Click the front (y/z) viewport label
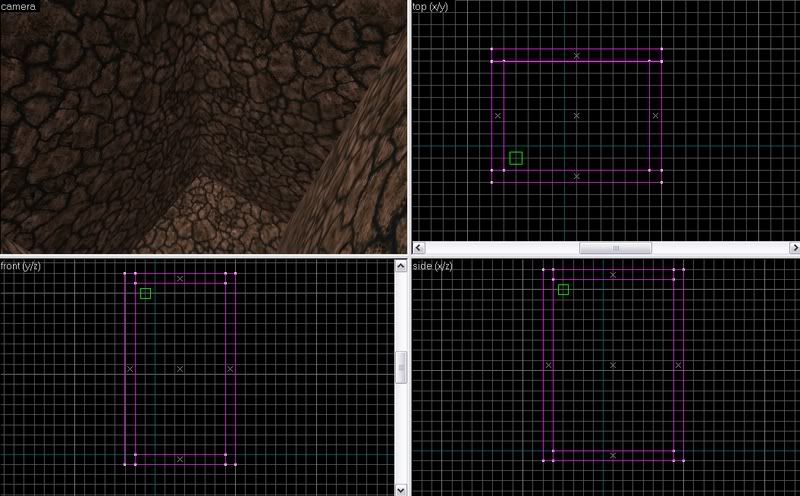The height and width of the screenshot is (496, 800). pyautogui.click(x=22, y=266)
